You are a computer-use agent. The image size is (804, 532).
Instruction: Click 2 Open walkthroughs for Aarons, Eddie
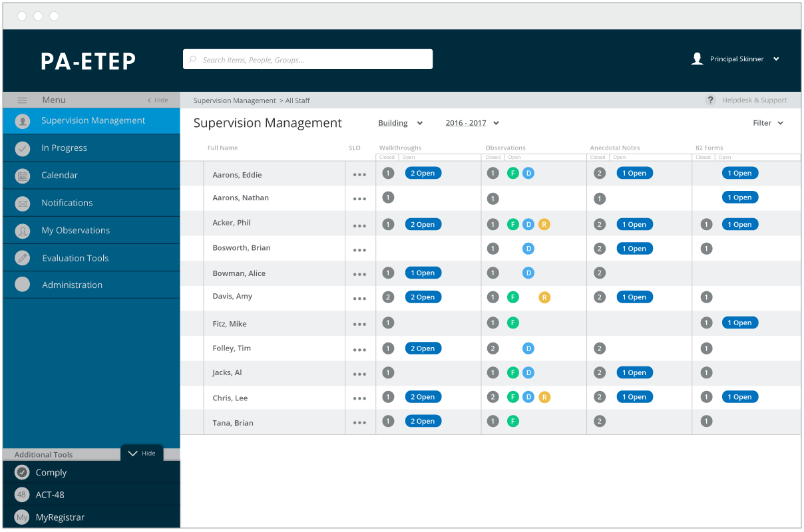[423, 174]
